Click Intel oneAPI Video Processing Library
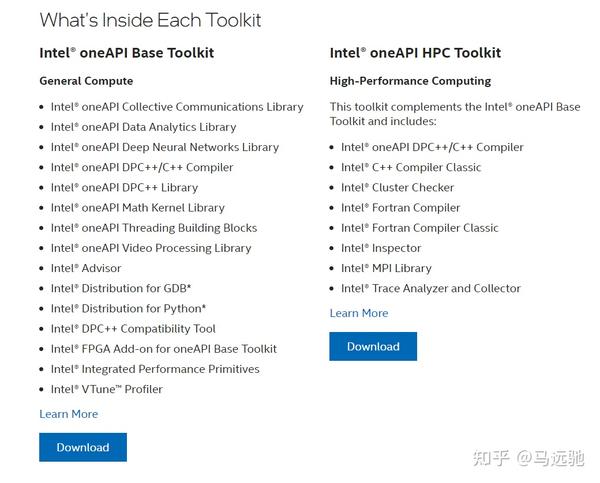600x483 pixels. 151,248
